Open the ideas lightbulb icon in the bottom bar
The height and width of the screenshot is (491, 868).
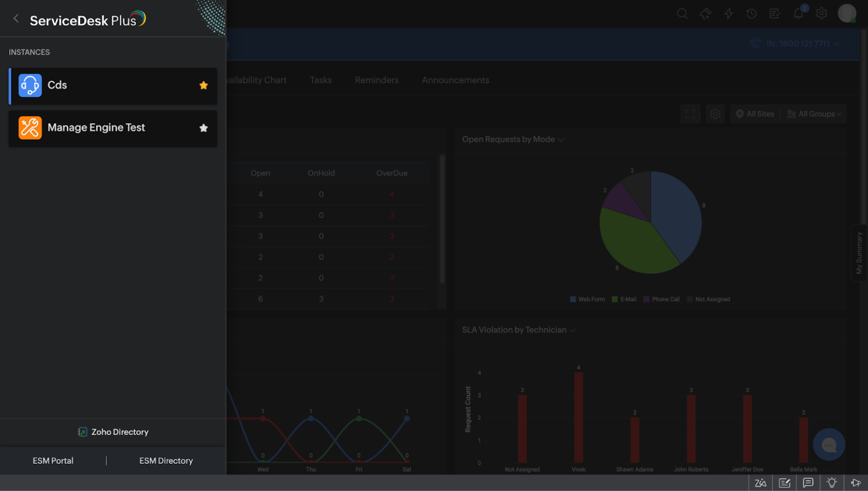[x=831, y=483]
